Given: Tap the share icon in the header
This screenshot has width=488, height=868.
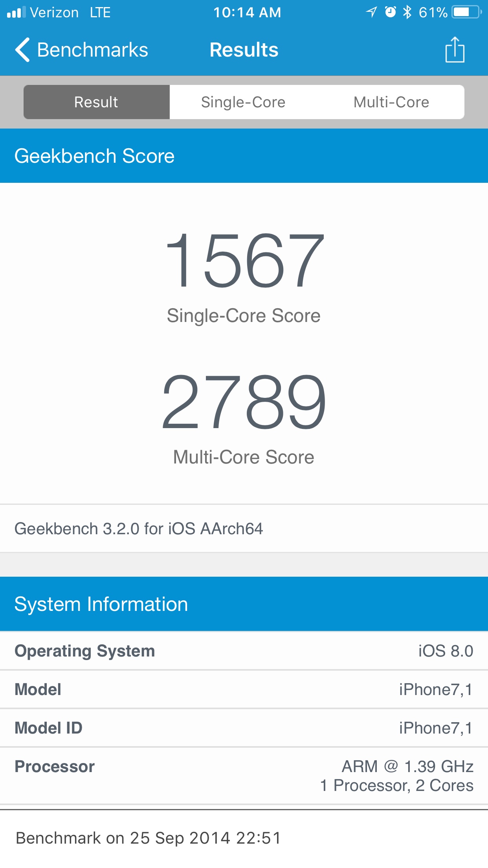Looking at the screenshot, I should pos(455,50).
